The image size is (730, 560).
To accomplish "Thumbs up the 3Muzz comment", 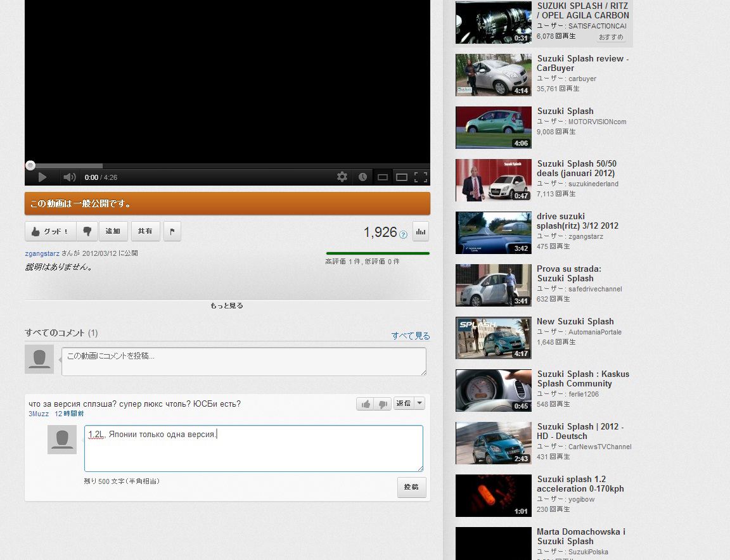I will pyautogui.click(x=366, y=404).
